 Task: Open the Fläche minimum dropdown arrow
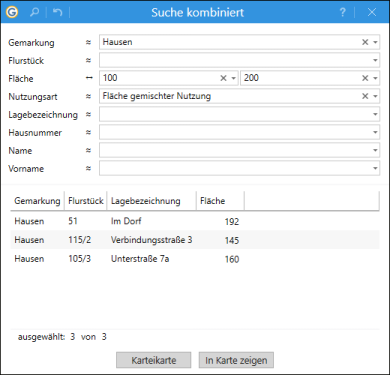pos(234,78)
